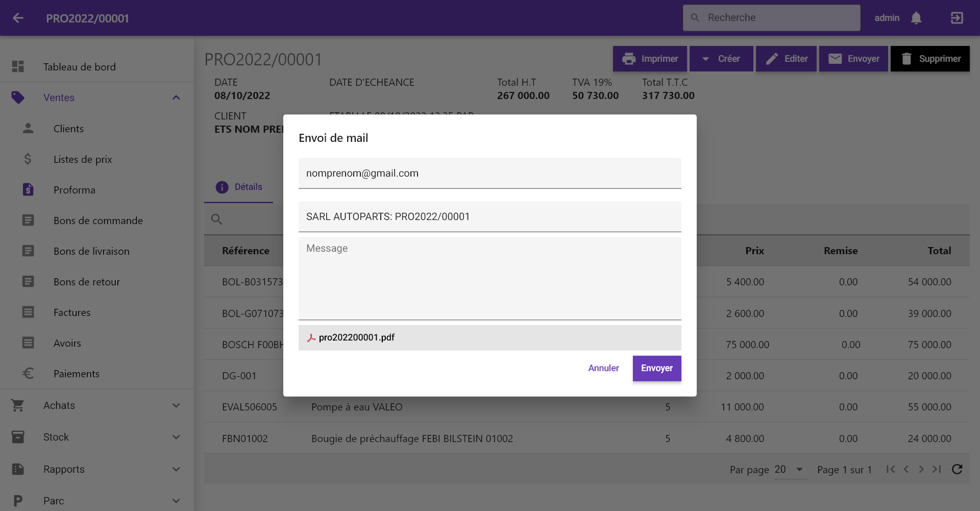
Task: Click the Bons de commande icon
Action: pos(28,221)
